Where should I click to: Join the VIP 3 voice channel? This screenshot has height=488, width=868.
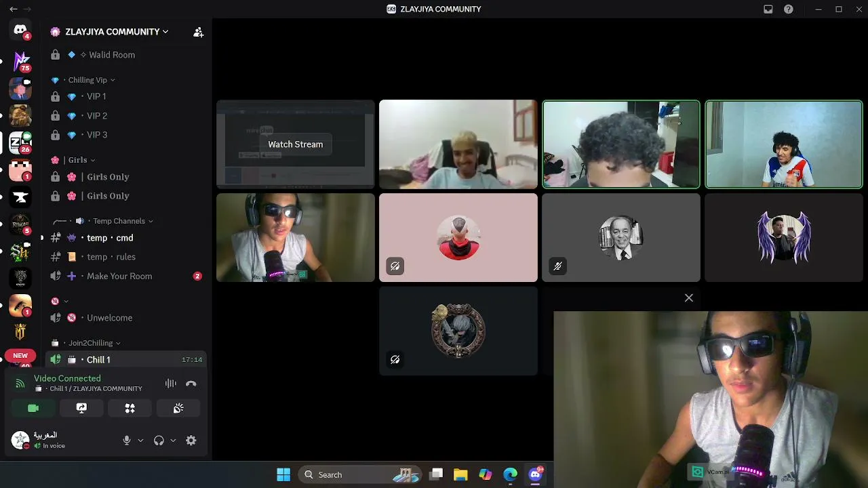click(x=127, y=135)
